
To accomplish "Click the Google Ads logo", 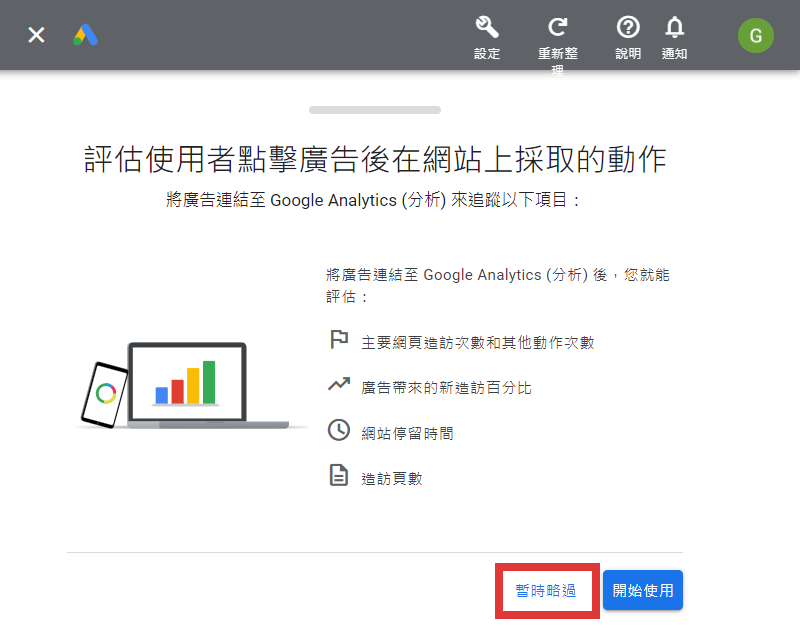I will (85, 35).
